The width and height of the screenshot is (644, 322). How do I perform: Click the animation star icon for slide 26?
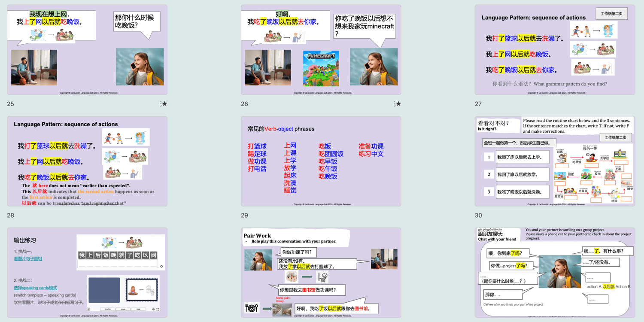[398, 104]
